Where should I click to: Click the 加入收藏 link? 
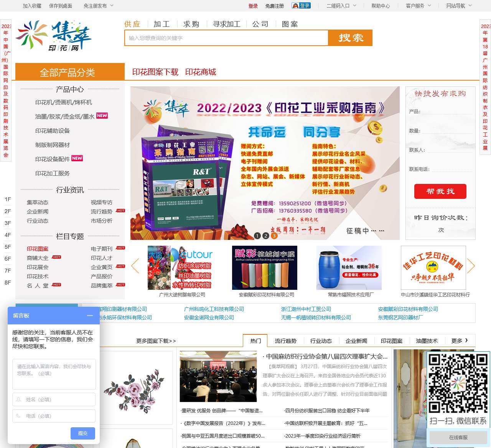(x=32, y=6)
